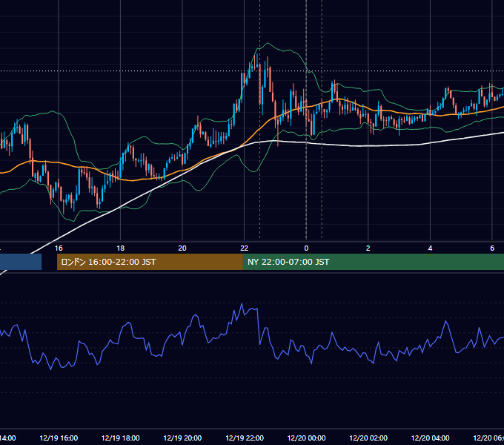Click the ロンドン 16:00-22:00 JST session bar
Viewport: 504px width, 445px height.
click(150, 262)
